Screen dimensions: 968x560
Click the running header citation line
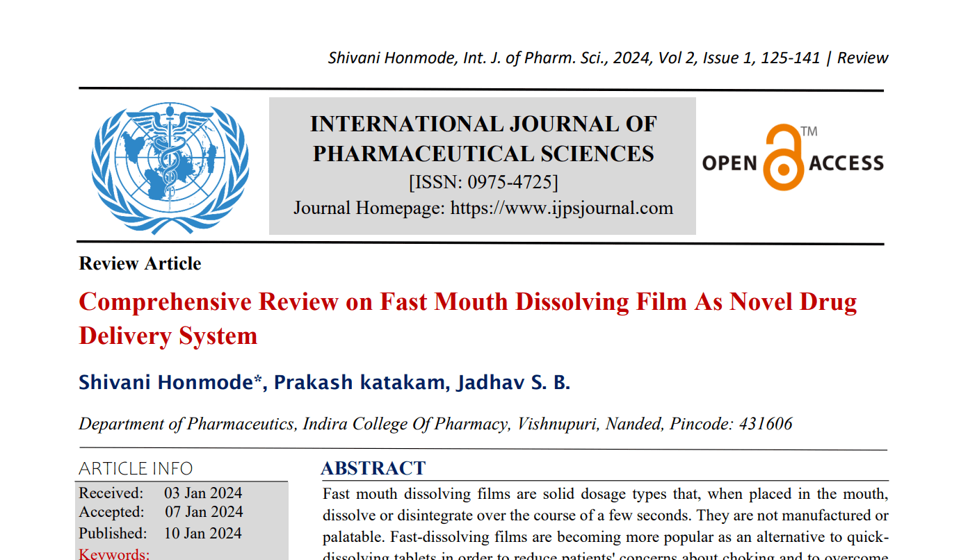pyautogui.click(x=608, y=58)
